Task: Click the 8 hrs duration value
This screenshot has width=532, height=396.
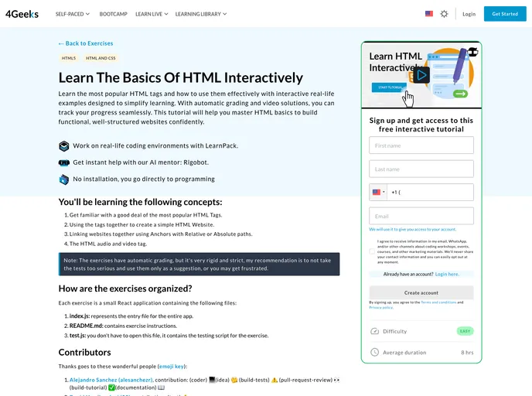Action: coord(467,353)
